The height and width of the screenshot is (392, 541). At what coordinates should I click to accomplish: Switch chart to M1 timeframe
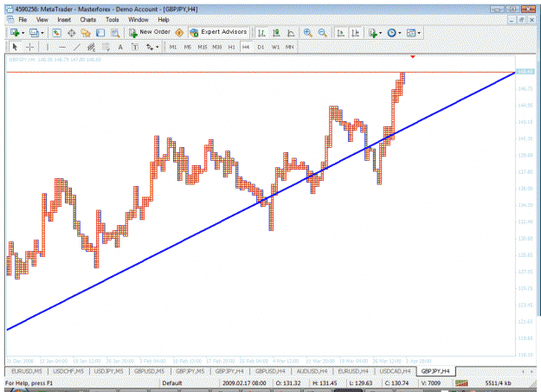pos(173,47)
